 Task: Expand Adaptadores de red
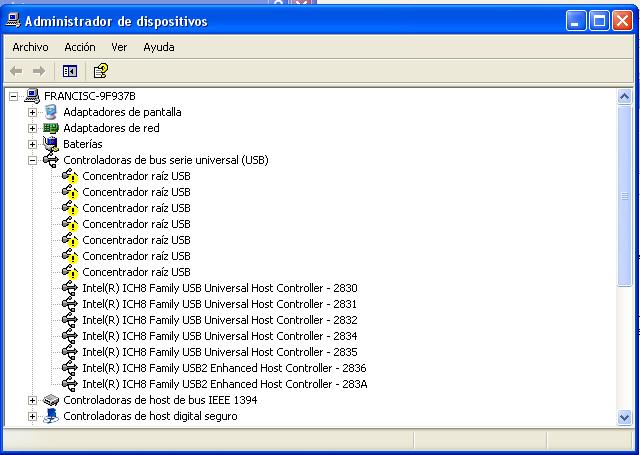tap(33, 128)
